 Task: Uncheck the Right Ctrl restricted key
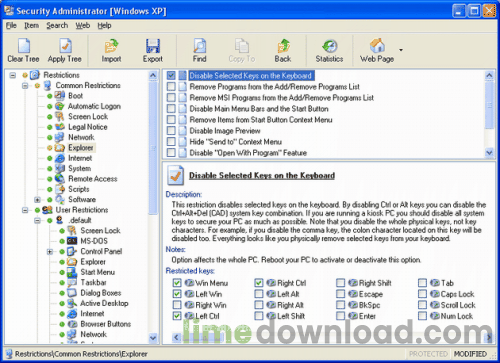[259, 283]
